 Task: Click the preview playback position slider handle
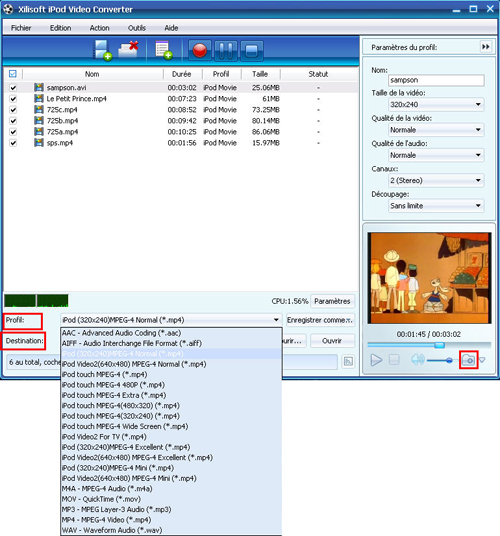click(x=440, y=345)
